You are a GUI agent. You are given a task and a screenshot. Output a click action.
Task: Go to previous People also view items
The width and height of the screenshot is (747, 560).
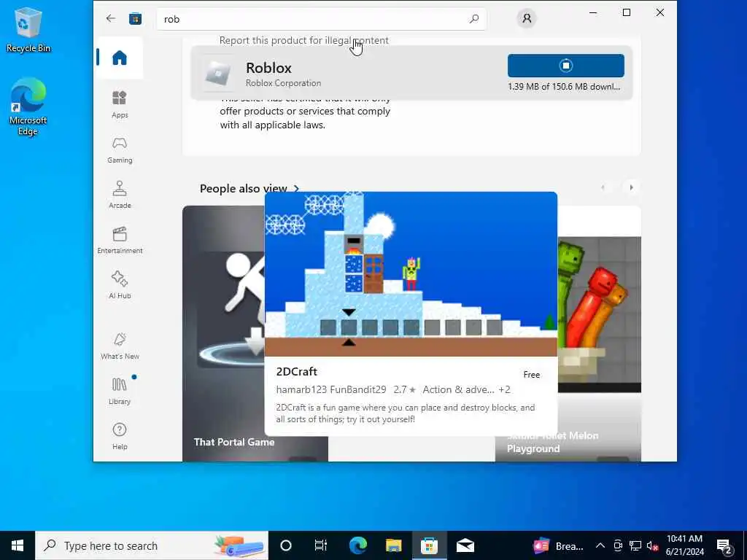tap(603, 187)
